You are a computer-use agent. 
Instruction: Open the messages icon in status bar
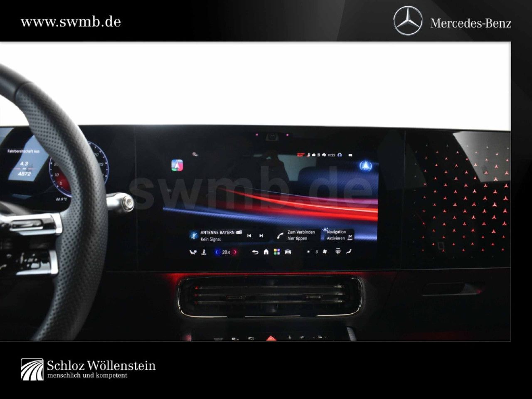point(350,155)
